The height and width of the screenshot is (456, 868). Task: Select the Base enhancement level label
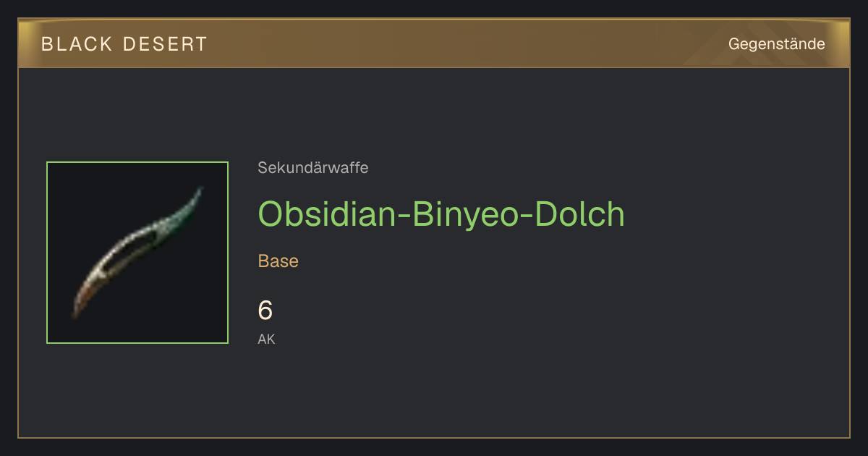pos(278,261)
